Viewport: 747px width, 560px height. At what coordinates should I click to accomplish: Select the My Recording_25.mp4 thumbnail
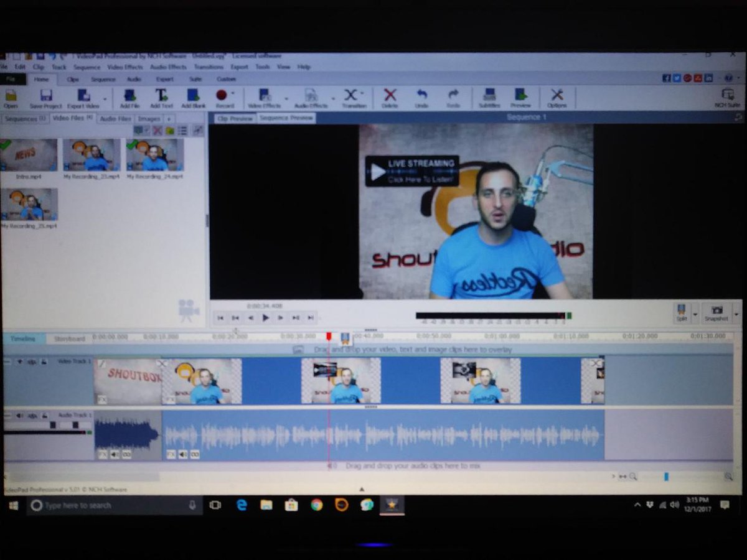[29, 204]
